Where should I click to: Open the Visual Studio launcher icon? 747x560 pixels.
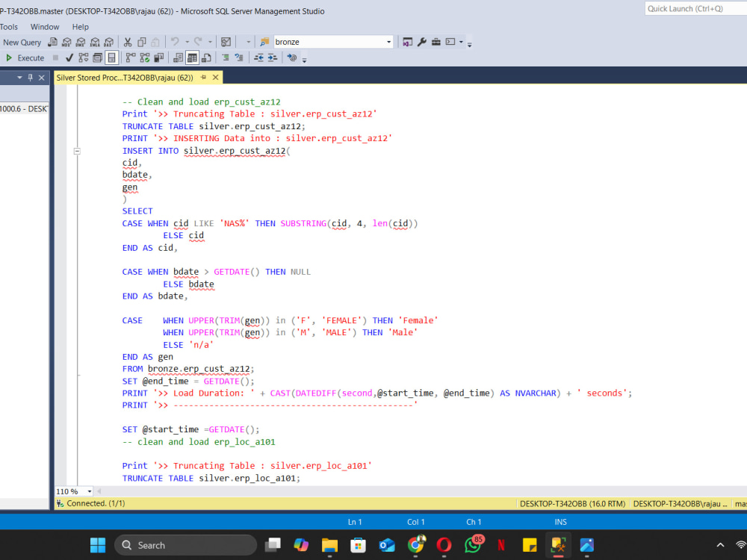pyautogui.click(x=407, y=42)
